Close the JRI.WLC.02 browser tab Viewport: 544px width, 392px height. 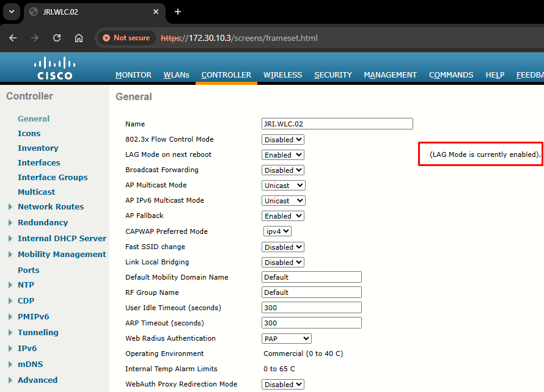(156, 12)
